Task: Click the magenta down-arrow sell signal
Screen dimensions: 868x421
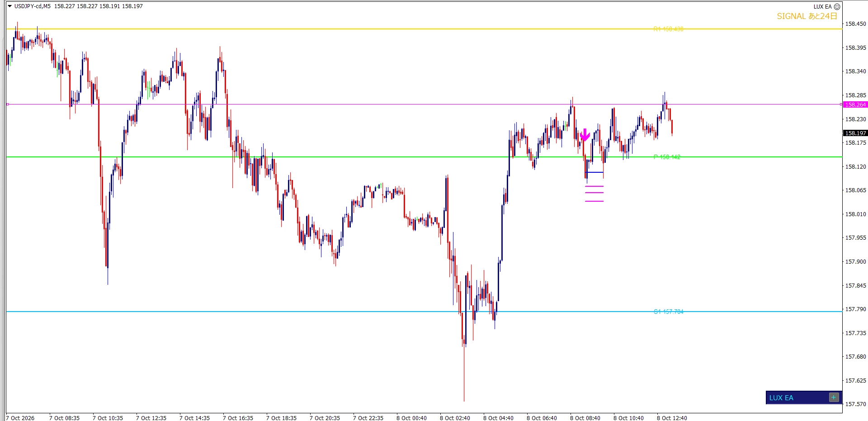Action: point(585,134)
